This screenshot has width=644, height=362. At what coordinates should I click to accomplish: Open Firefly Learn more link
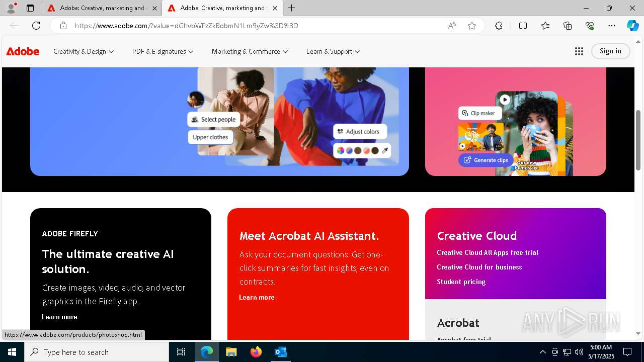59,317
